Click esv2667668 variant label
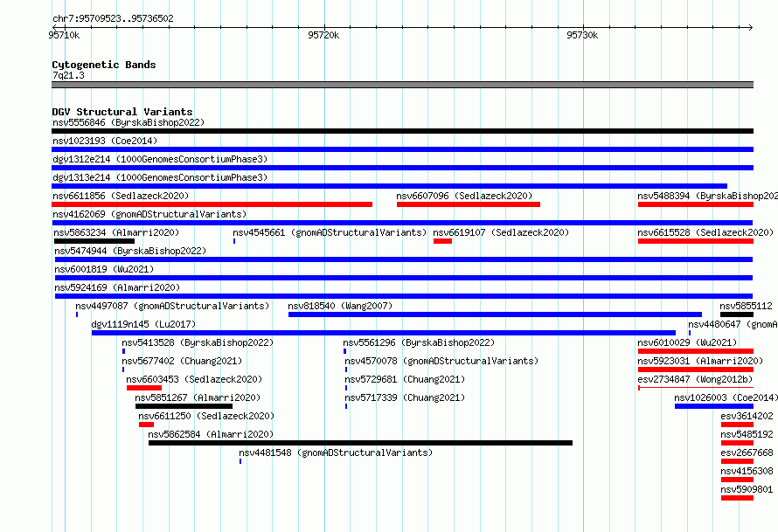The image size is (778, 532). [x=747, y=453]
